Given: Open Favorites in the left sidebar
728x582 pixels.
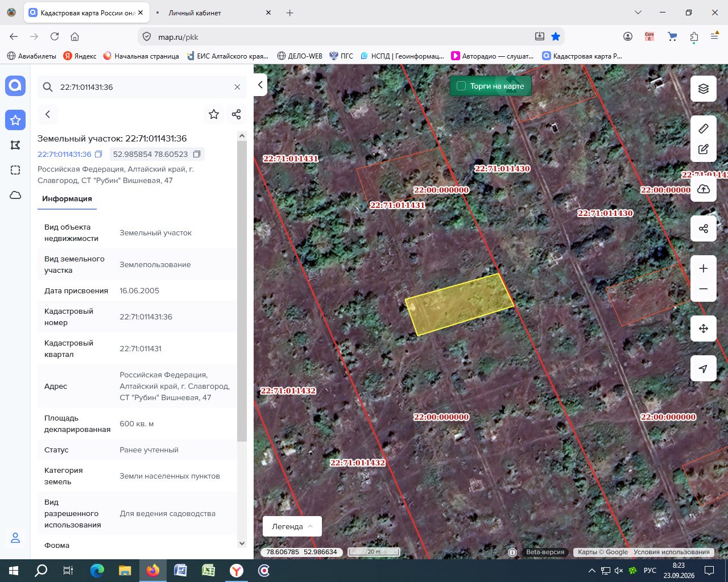Looking at the screenshot, I should point(15,120).
